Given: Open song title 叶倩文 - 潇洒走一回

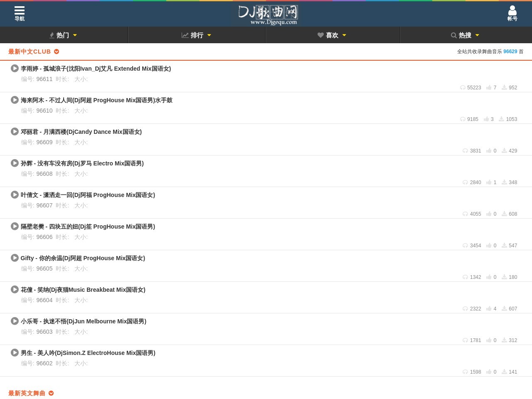Looking at the screenshot, I should [x=88, y=195].
